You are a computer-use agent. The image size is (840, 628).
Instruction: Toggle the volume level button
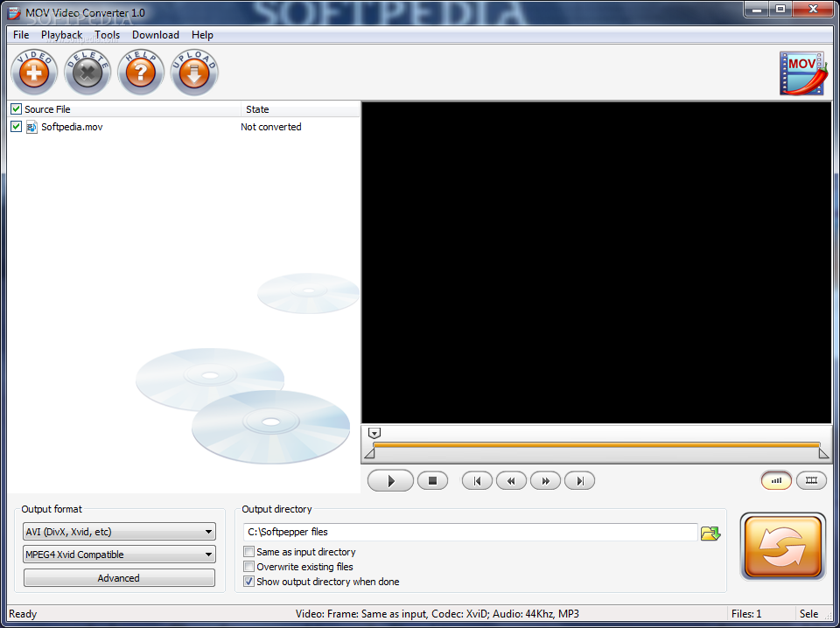coord(776,480)
